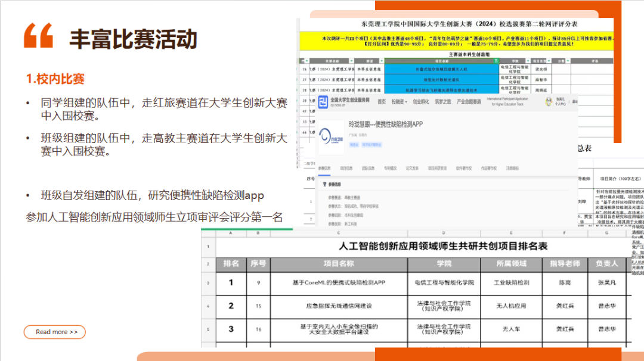This screenshot has height=361, width=644.
Task: Open the green filter dropdown on 项目名称 column
Action: [496, 61]
